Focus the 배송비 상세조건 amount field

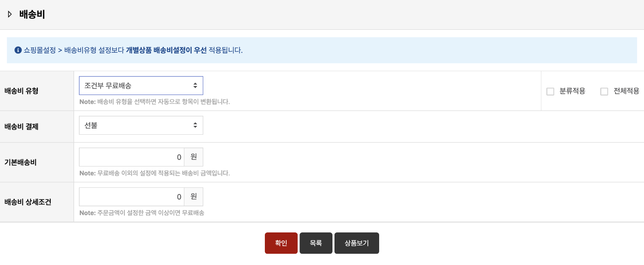click(132, 197)
